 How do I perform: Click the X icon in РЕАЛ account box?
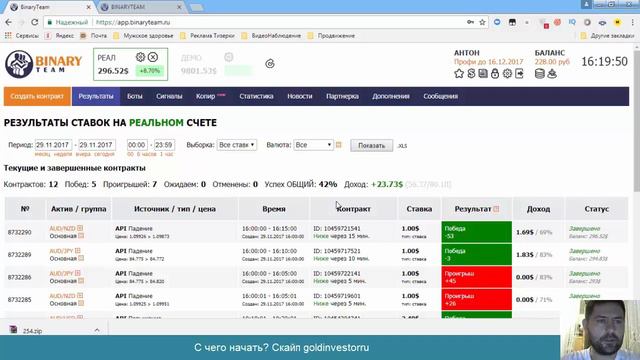click(153, 57)
